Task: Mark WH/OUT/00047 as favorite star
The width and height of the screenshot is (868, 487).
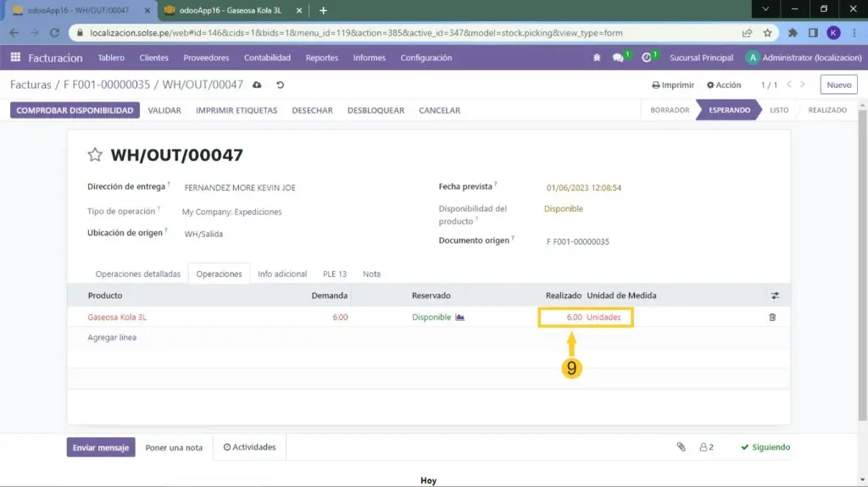Action: 95,155
